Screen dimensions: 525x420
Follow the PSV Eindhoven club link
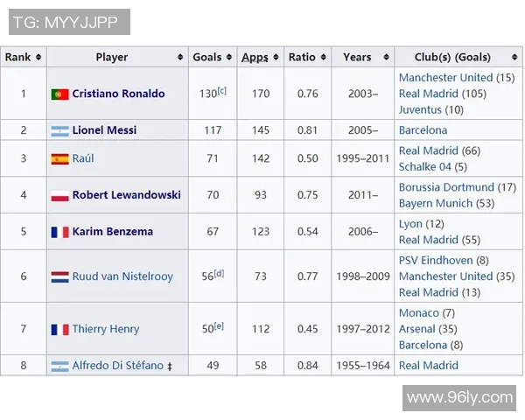click(436, 260)
